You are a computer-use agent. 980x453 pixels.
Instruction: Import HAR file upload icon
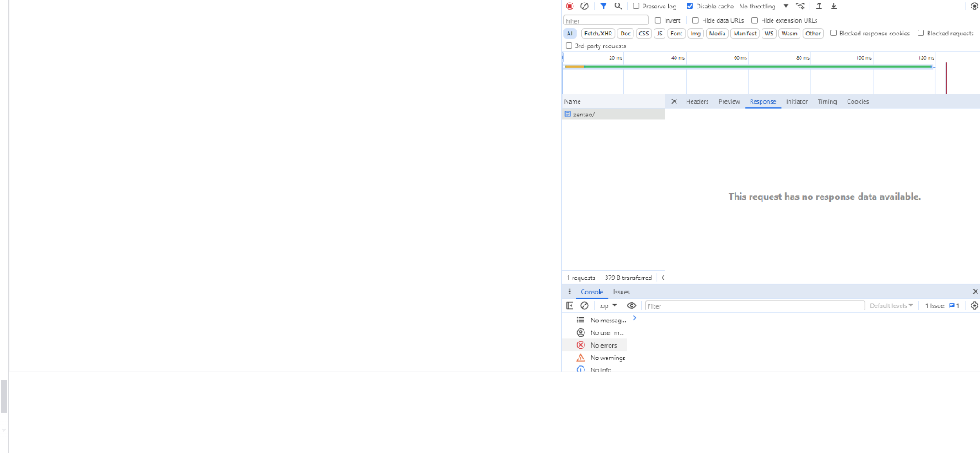[819, 6]
